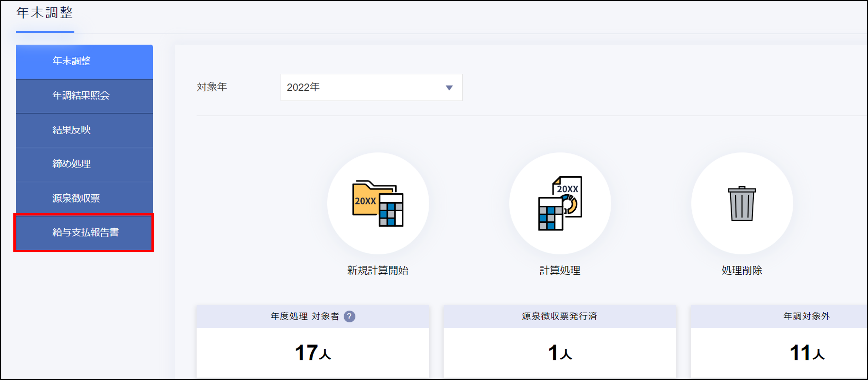This screenshot has height=380, width=868.
Task: Open the highlighted 給与支払報告書 menu item
Action: 84,232
